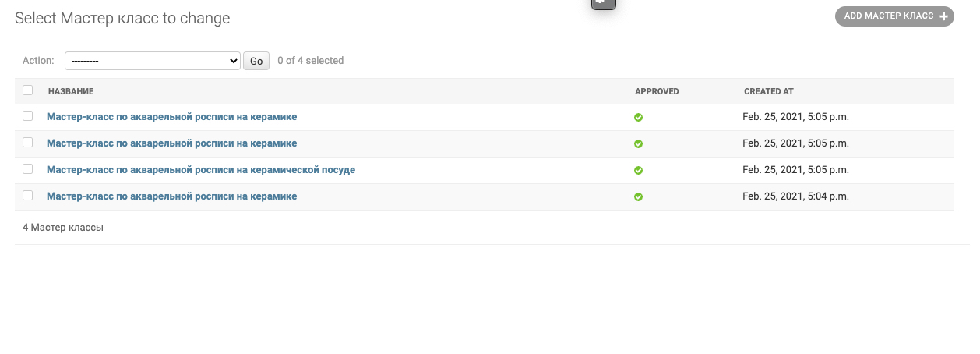Click the dark widget icon at top center
Image resolution: width=980 pixels, height=354 pixels.
604,4
